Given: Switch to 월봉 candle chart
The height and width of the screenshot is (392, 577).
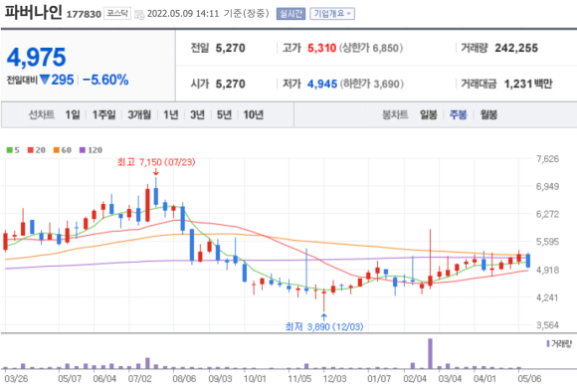Looking at the screenshot, I should pos(488,114).
